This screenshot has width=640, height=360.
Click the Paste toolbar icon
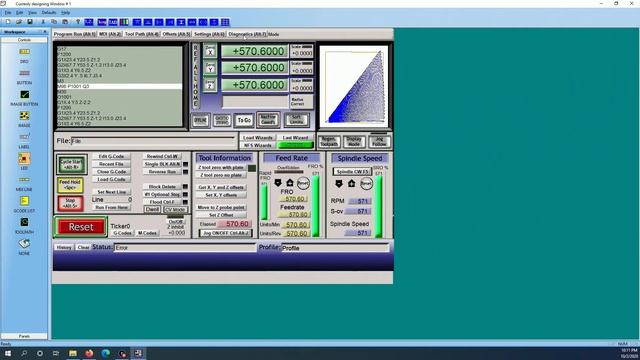(65, 22)
